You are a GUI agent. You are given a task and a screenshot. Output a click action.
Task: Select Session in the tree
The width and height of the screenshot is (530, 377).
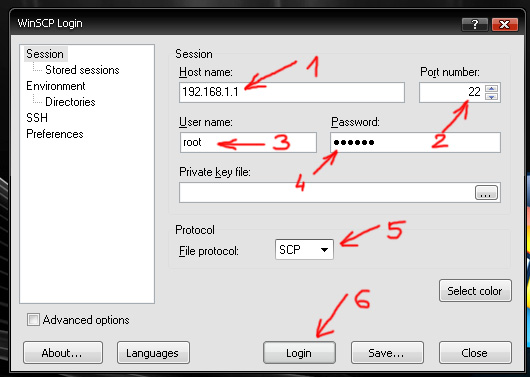(45, 54)
